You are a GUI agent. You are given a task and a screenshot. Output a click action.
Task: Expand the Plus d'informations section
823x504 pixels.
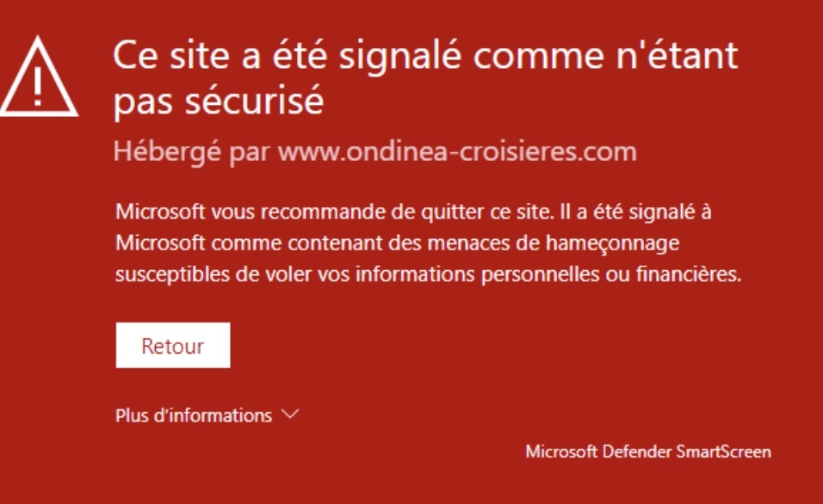click(x=194, y=415)
